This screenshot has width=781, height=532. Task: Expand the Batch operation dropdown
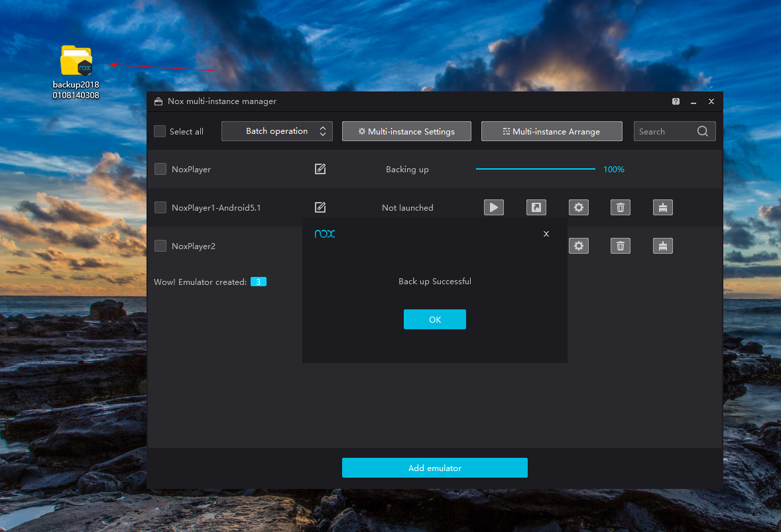click(276, 131)
